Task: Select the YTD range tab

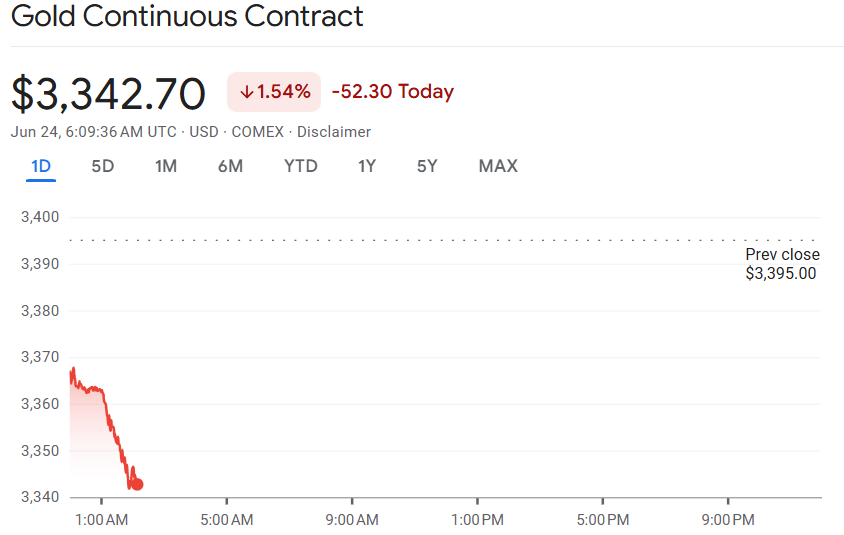Action: tap(300, 166)
